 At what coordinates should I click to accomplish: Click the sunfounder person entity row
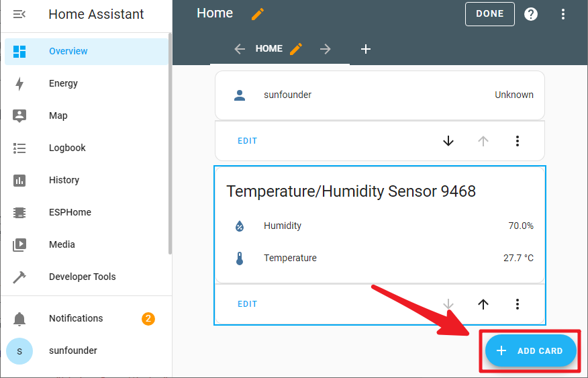pos(380,95)
